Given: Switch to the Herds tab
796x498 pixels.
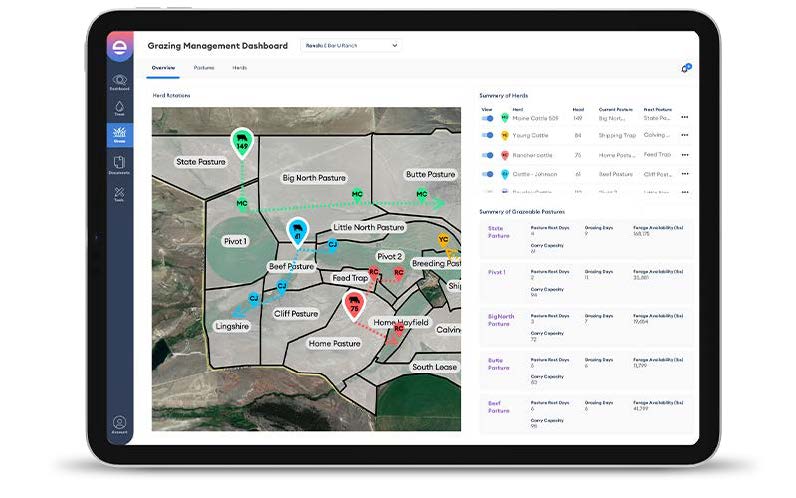Looking at the screenshot, I should click(x=240, y=68).
